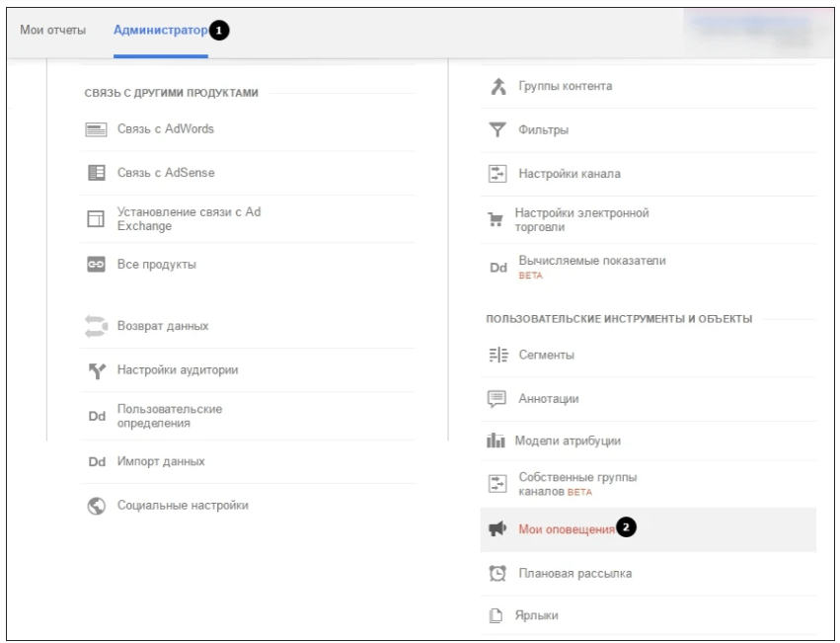The height and width of the screenshot is (643, 840).
Task: Open Вычисляемые показатели beta feature
Action: click(x=591, y=262)
